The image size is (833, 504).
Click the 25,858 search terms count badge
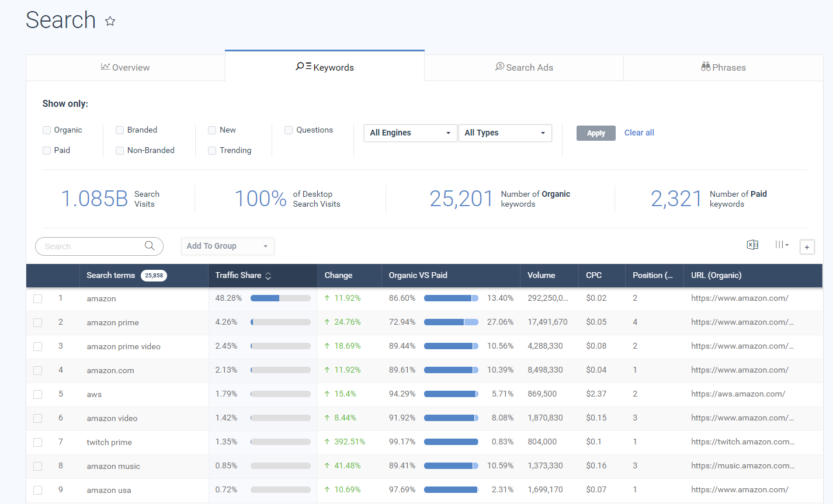tap(154, 276)
